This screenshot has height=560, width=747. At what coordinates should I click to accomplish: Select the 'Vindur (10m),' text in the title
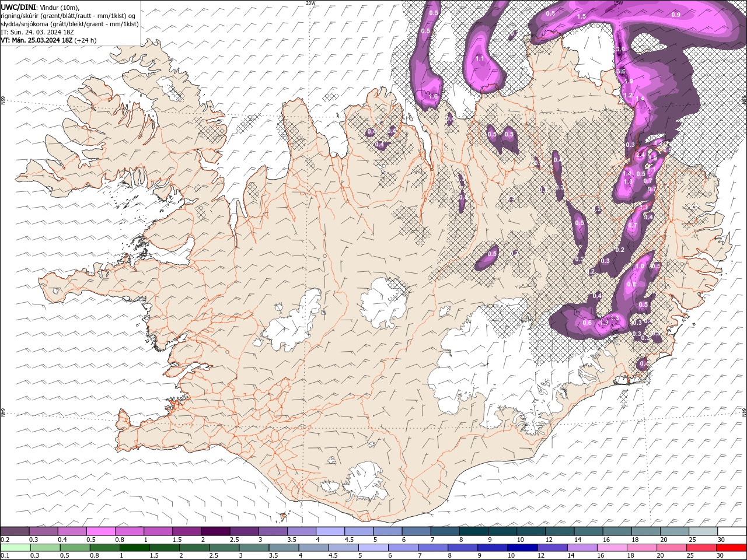click(x=61, y=6)
